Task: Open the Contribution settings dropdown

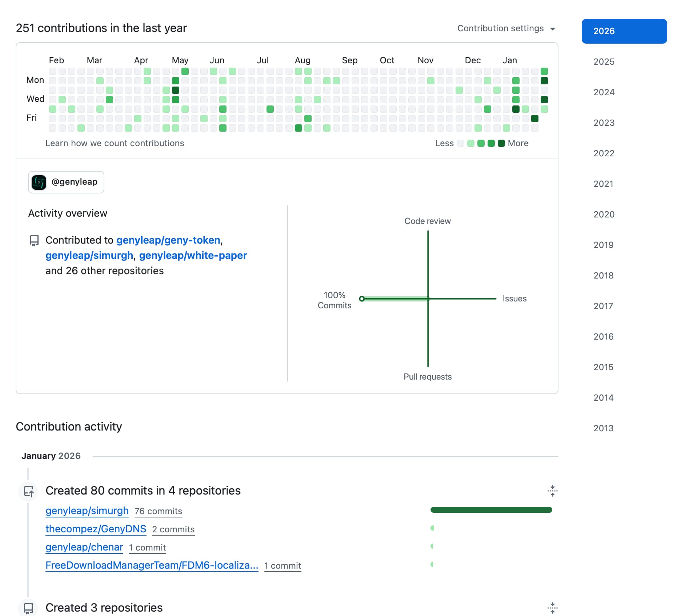Action: tap(506, 28)
